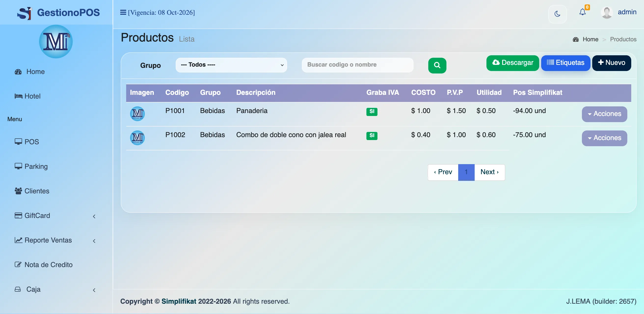Click the notification count badge
This screenshot has width=644, height=314.
[587, 7]
